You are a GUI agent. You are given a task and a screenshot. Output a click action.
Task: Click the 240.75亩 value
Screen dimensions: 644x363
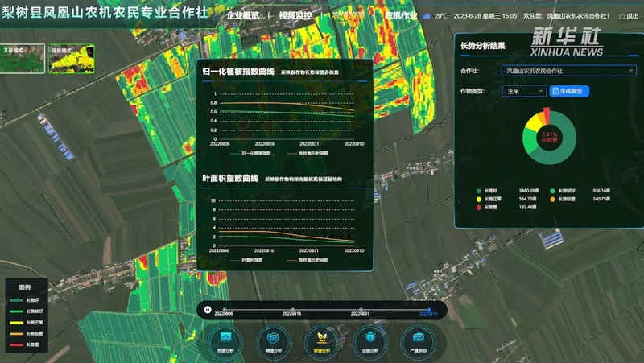pyautogui.click(x=601, y=199)
